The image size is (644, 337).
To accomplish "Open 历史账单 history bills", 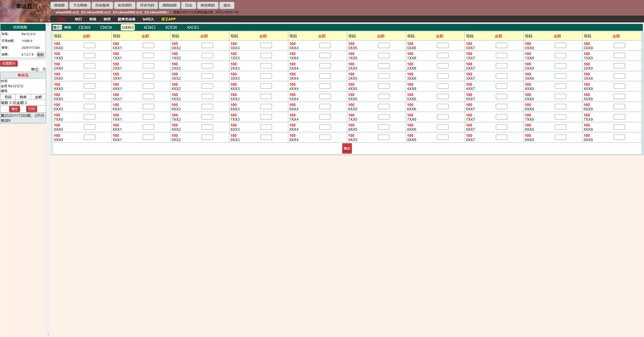I will (x=102, y=5).
